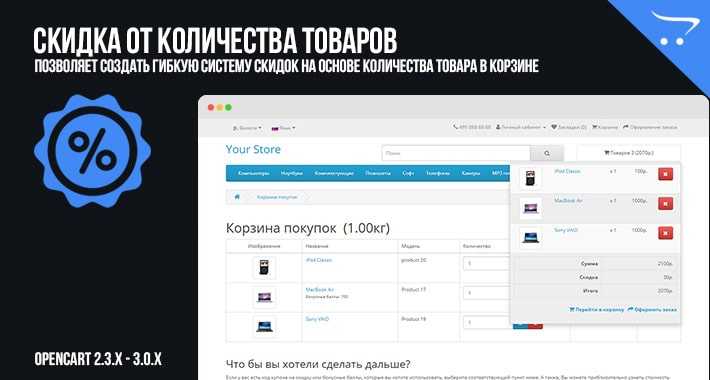Click the Итого final total row in dropdown
This screenshot has width=710, height=380.
coord(595,291)
